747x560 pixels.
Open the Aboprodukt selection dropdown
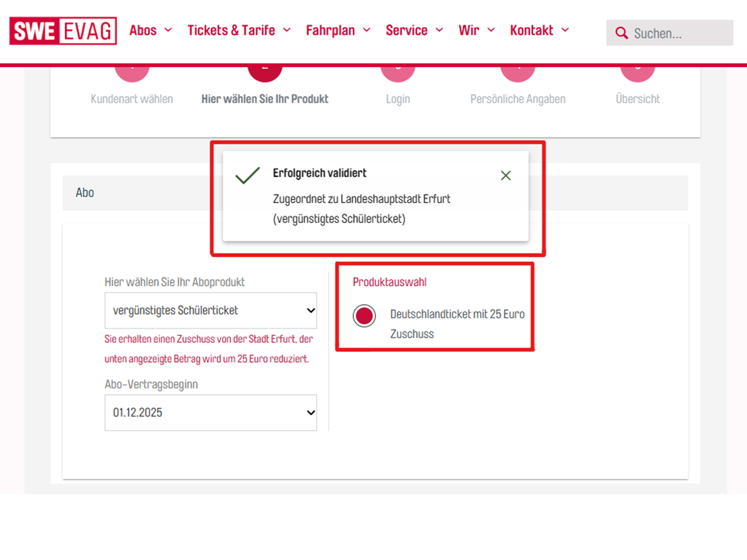click(x=211, y=310)
